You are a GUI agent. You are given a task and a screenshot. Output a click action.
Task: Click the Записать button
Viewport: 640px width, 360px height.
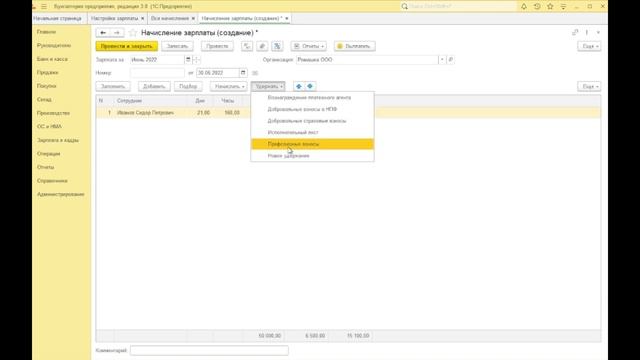click(177, 46)
